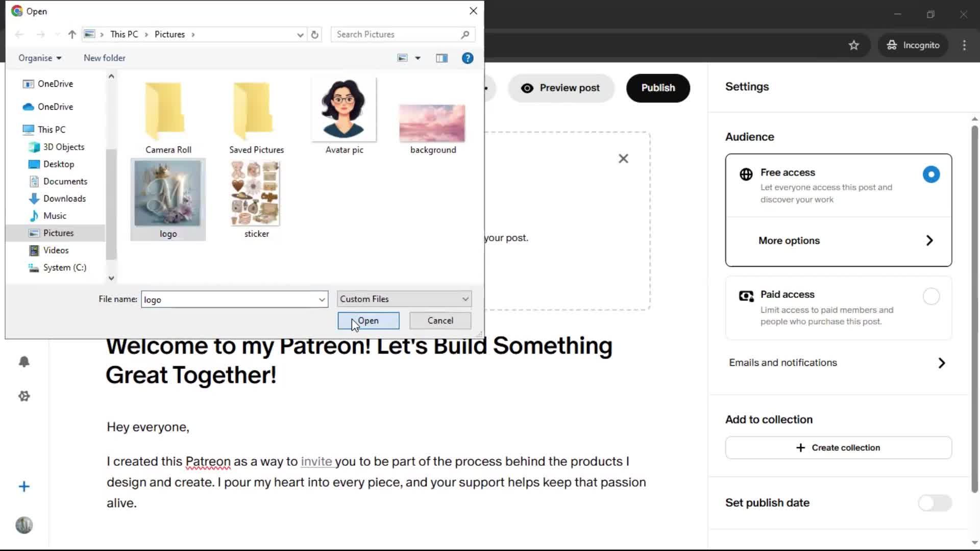Toggle the preview pane icon
Image resolution: width=980 pixels, height=551 pixels.
pos(442,58)
